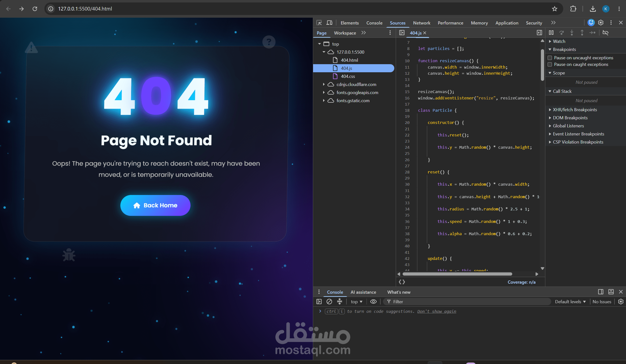Hide the debugger sidebar pane
Viewport: 626px width, 364px height.
point(539,33)
